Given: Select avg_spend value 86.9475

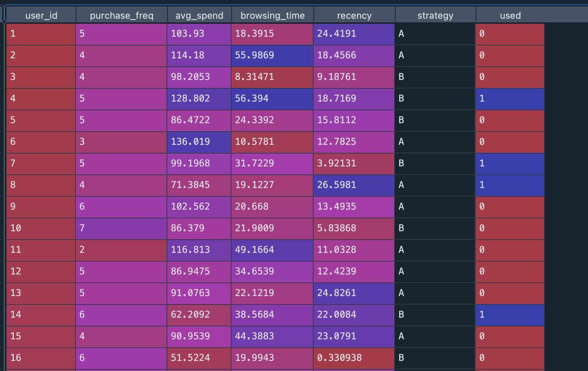Looking at the screenshot, I should 199,272.
